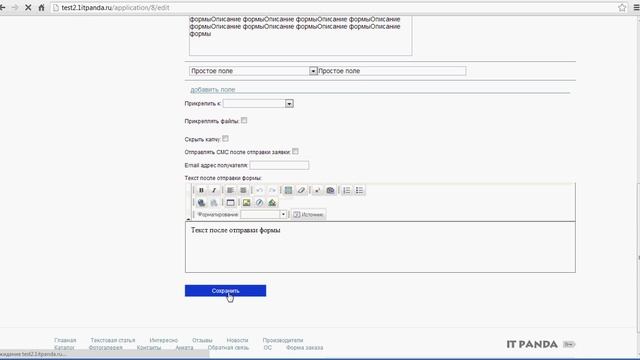The width and height of the screenshot is (640, 360).
Task: Click the green house icon in editor
Action: (272, 202)
